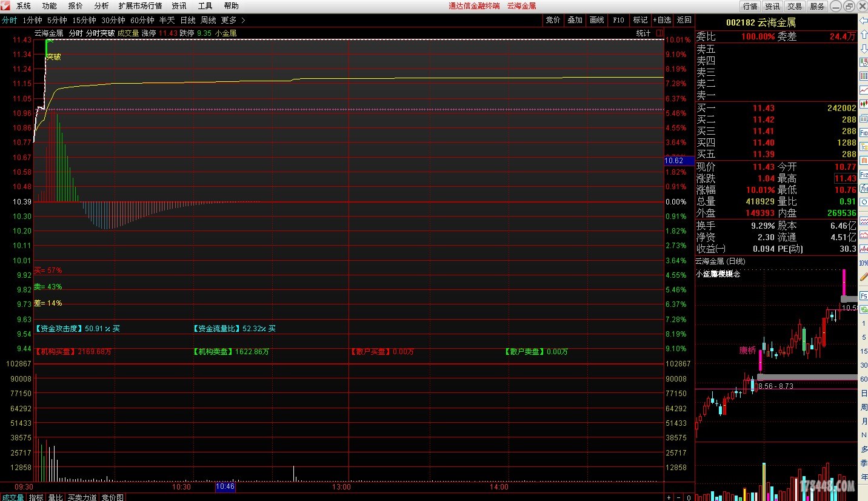868x501 pixels.
Task: Open the 行情 top-right button
Action: (x=750, y=6)
